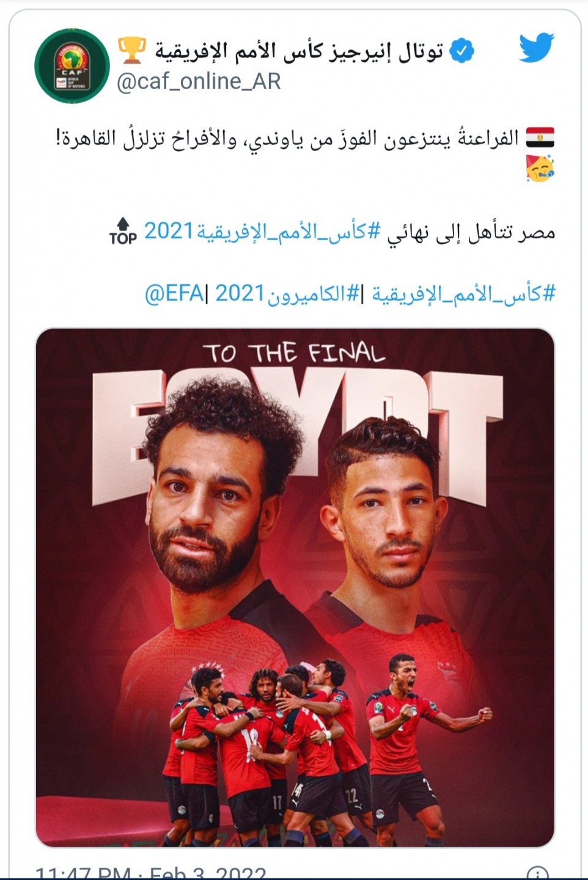Open account name توتال إنيرجيز كأس الأمم الإفريقية
Viewport: 588px width, 880px height.
point(298,51)
